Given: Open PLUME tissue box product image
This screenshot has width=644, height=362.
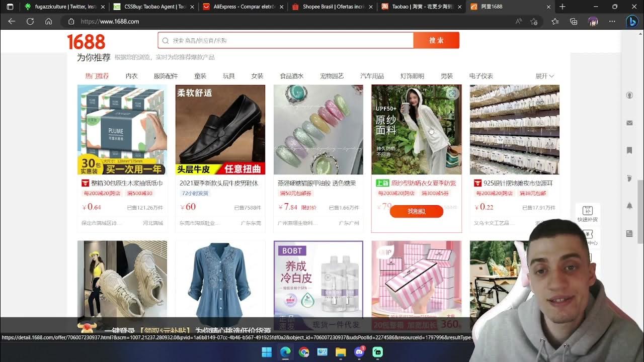Looking at the screenshot, I should point(122,130).
